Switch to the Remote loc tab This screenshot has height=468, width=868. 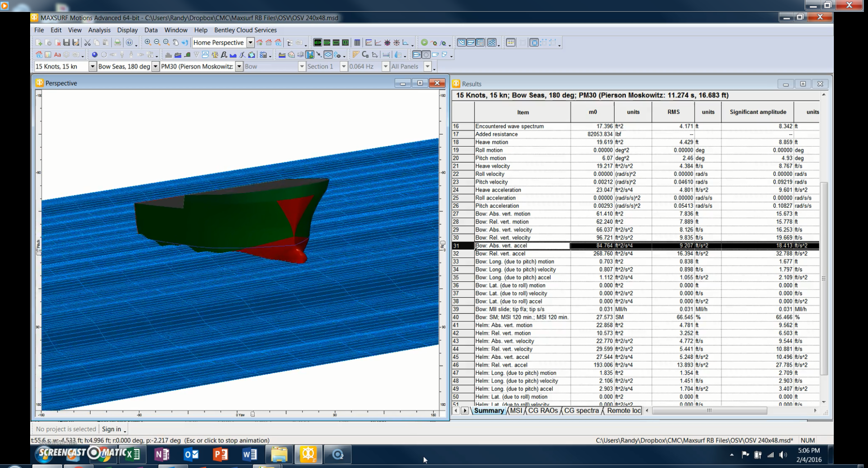tap(623, 410)
